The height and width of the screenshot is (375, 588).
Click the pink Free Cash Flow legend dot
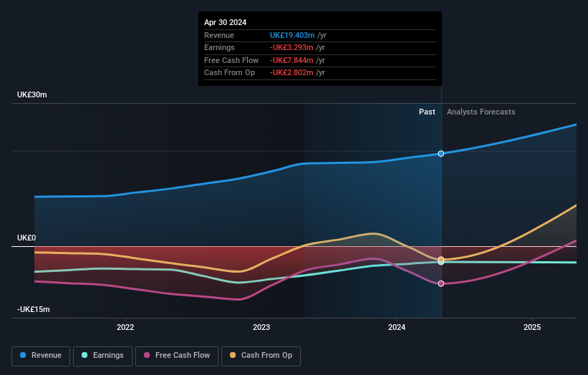click(147, 355)
